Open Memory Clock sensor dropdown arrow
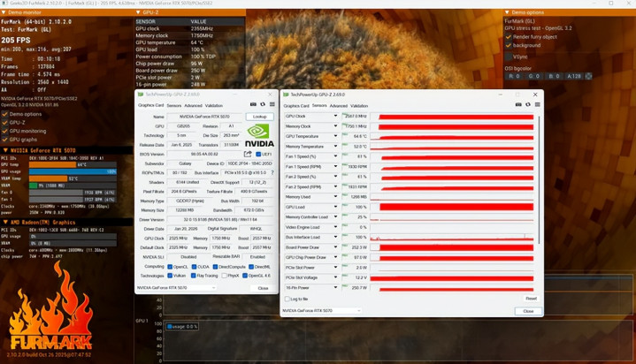 click(x=335, y=126)
